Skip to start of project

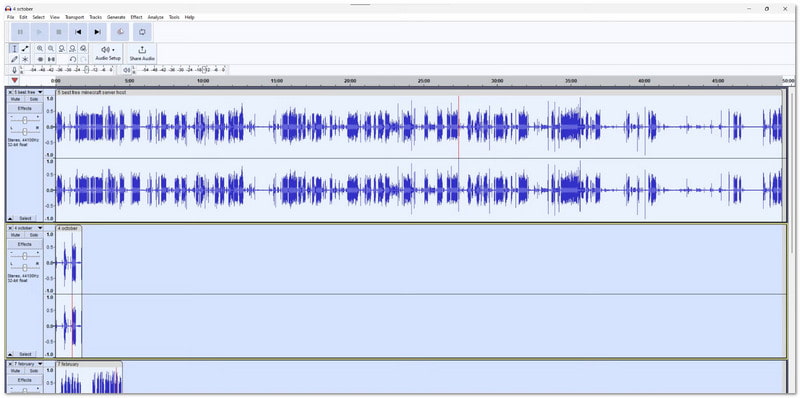(x=78, y=32)
